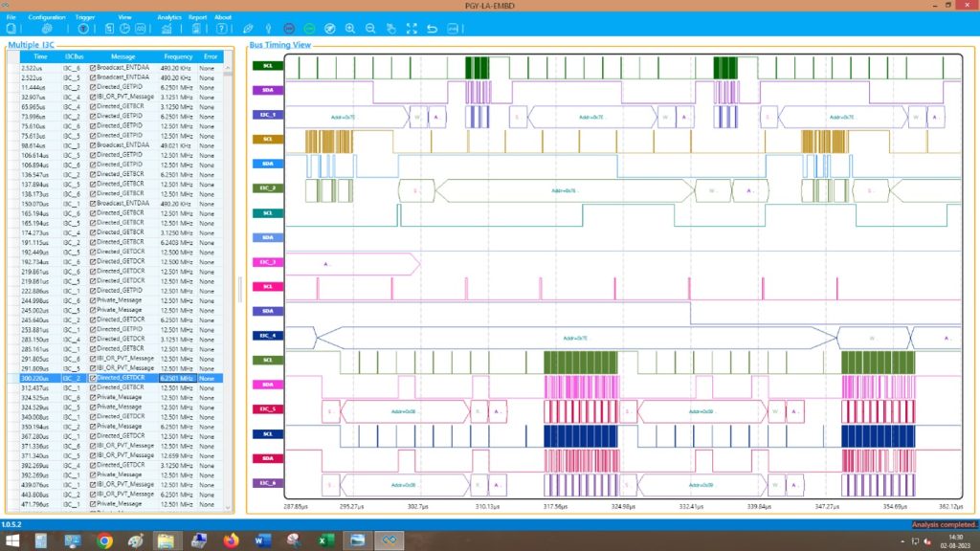The height and width of the screenshot is (551, 980).
Task: Zoom in on waveforms with magnifier-plus icon
Action: (350, 29)
